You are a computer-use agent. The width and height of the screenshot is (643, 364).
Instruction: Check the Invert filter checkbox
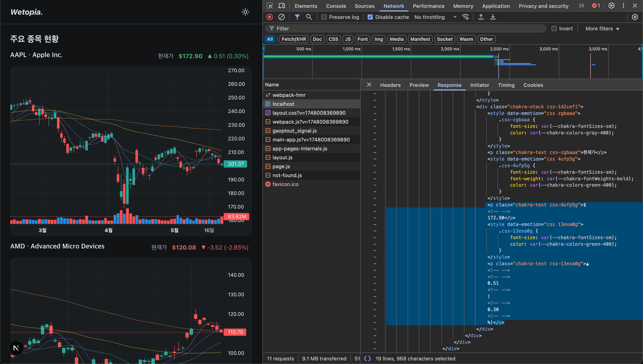point(554,28)
